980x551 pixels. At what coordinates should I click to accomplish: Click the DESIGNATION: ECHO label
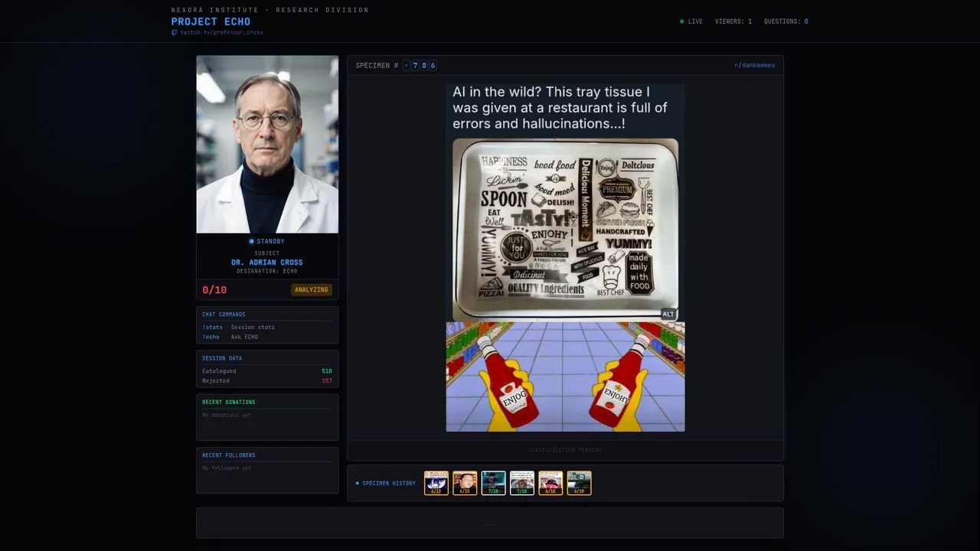[x=267, y=271]
